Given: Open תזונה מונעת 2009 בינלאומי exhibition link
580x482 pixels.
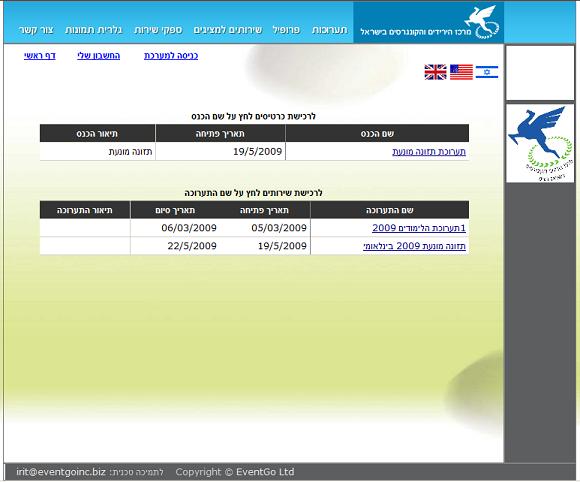Looking at the screenshot, I should [x=414, y=246].
